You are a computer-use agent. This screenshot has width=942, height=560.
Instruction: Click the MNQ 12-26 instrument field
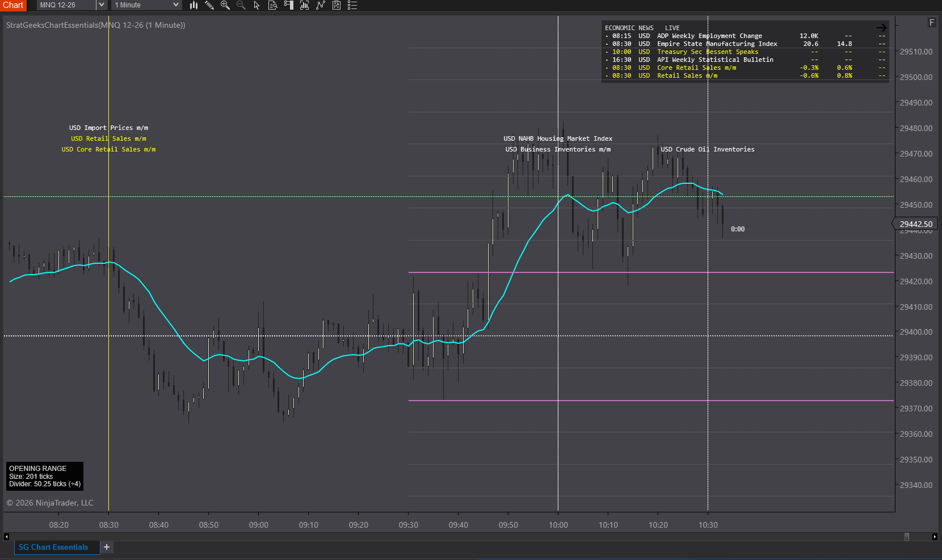click(x=66, y=5)
